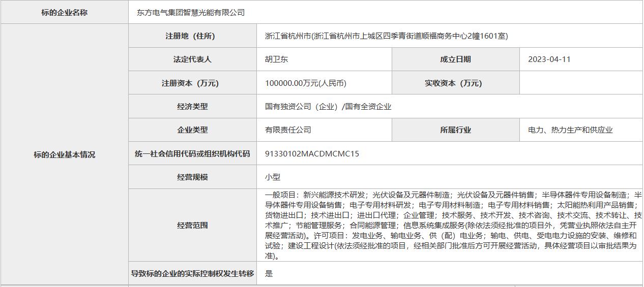This screenshot has height=287, width=644.
Task: Select the scale value 小型
Action: 273,177
